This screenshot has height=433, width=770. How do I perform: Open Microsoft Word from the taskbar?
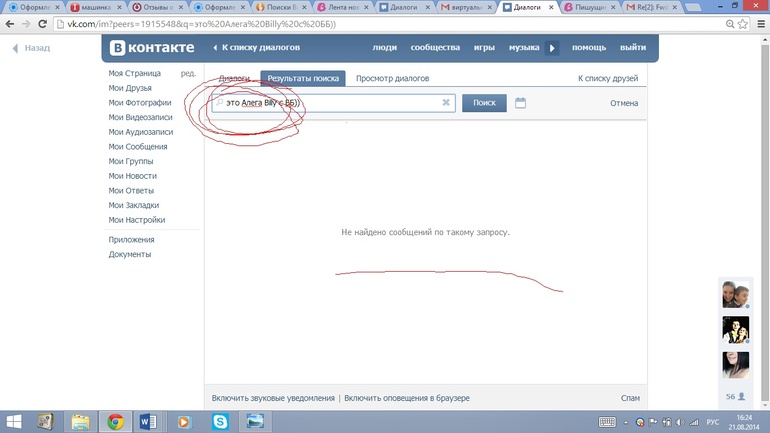click(x=148, y=422)
